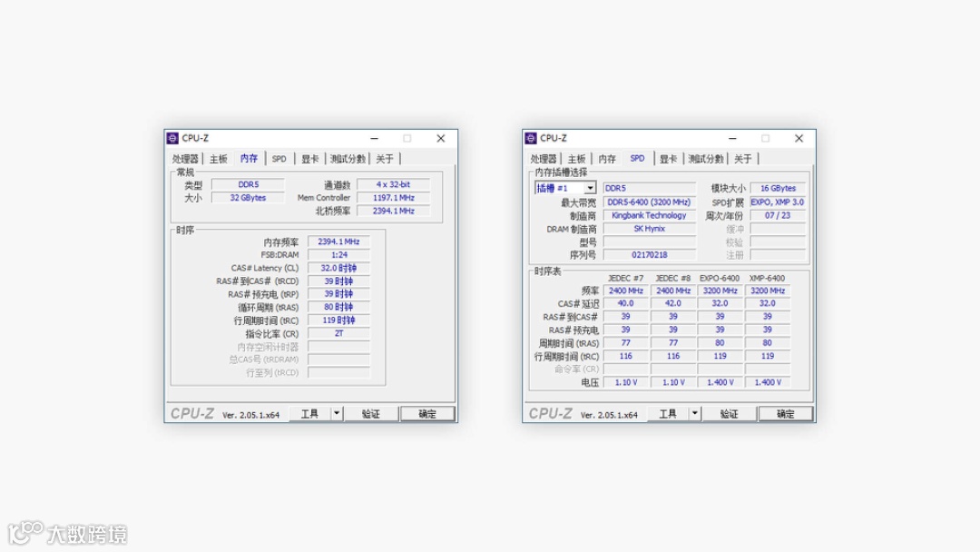Switch to 内存 tab in right CPU-Z window
This screenshot has height=552, width=980.
[607, 159]
